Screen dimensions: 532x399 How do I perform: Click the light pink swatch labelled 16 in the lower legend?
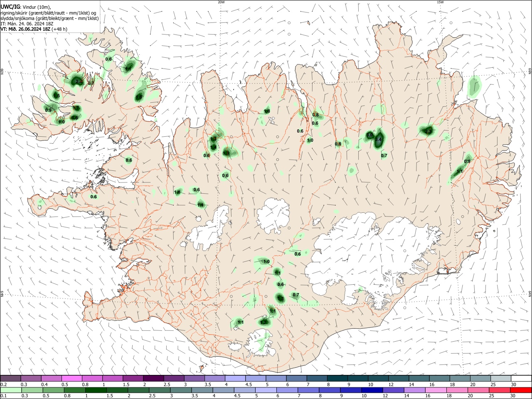[x=435, y=390]
